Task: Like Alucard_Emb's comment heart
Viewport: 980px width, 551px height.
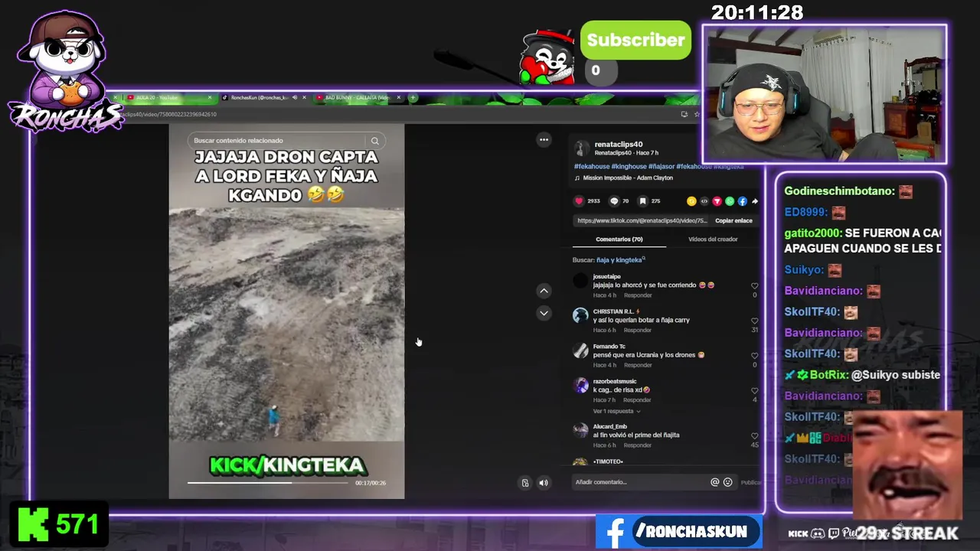Action: point(754,436)
